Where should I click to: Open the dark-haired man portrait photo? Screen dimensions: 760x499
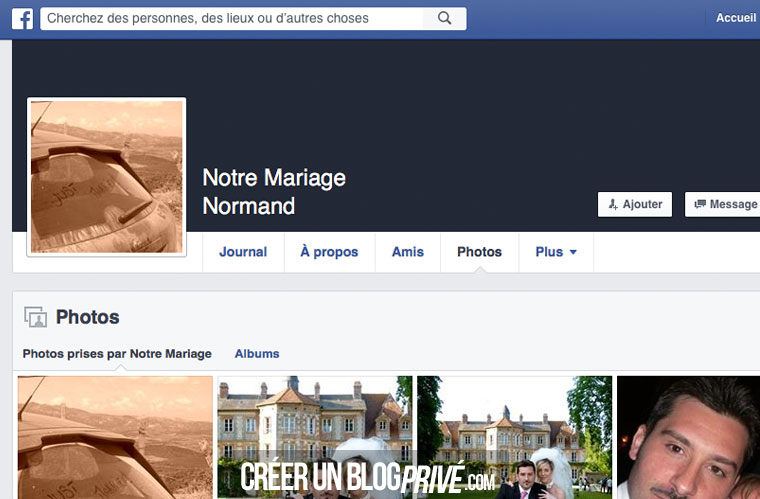[x=688, y=437]
